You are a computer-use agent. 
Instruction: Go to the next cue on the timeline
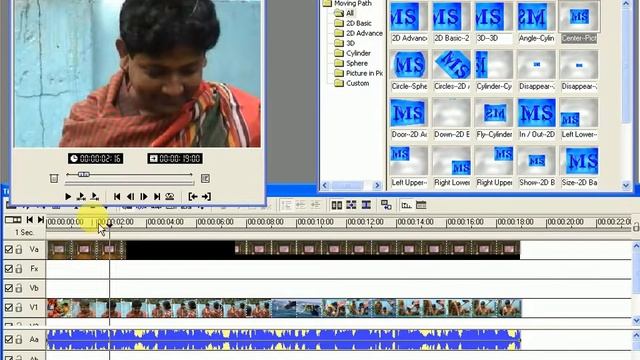click(40, 220)
